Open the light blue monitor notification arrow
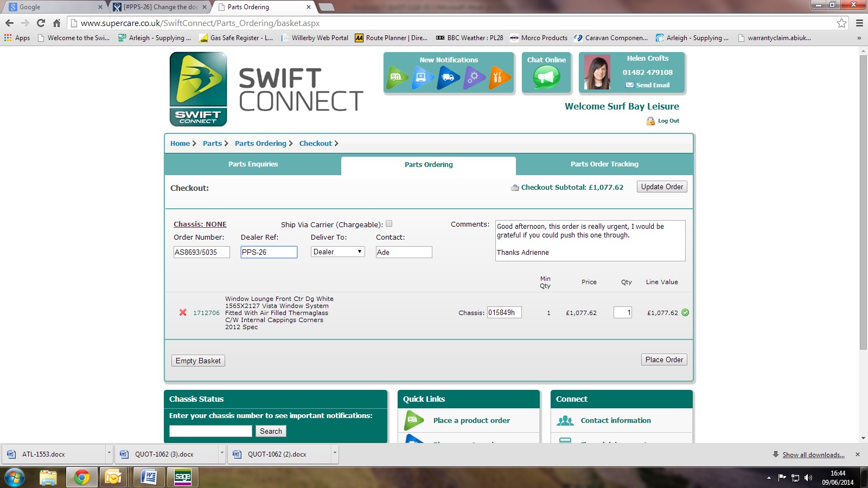868x488 pixels. click(423, 78)
